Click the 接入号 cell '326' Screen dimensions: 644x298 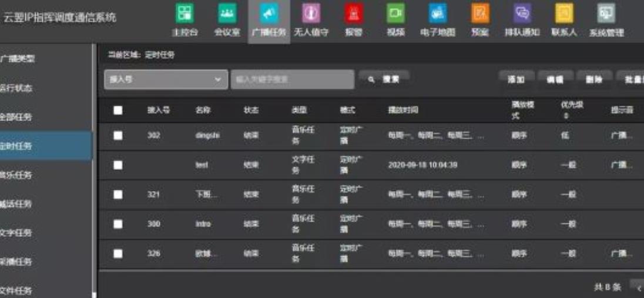tap(153, 253)
